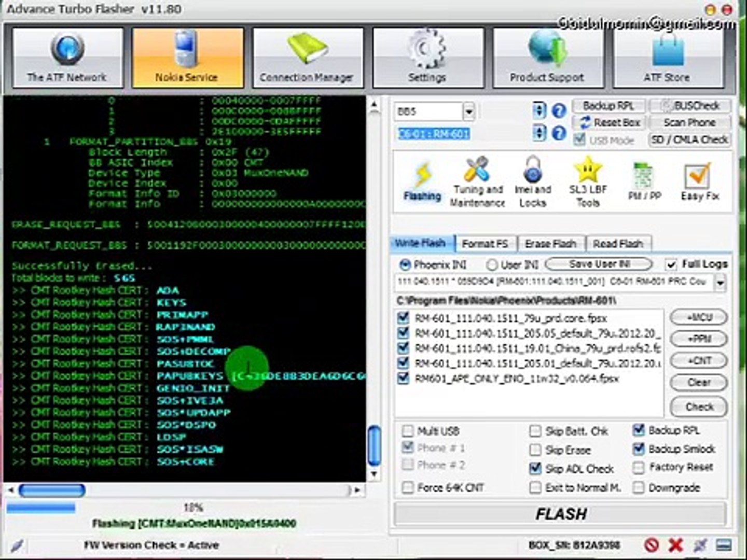This screenshot has width=747, height=560.
Task: Click the SD / CMLA Check button
Action: tap(690, 140)
